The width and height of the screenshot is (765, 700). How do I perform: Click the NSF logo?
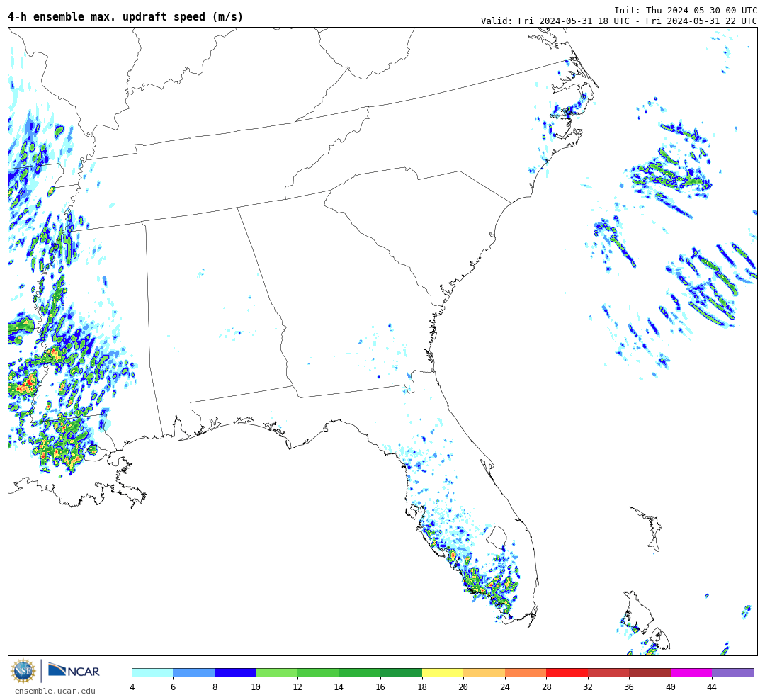coord(23,671)
